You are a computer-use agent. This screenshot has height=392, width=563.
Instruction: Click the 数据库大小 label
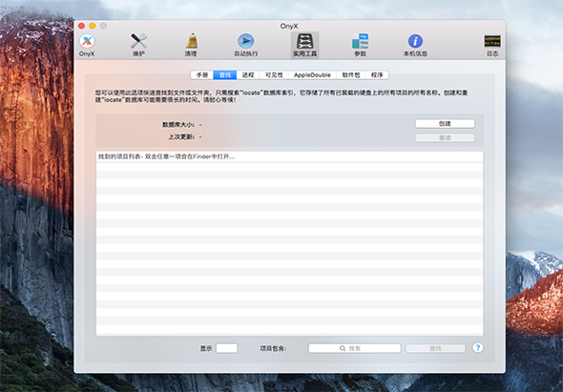point(178,125)
